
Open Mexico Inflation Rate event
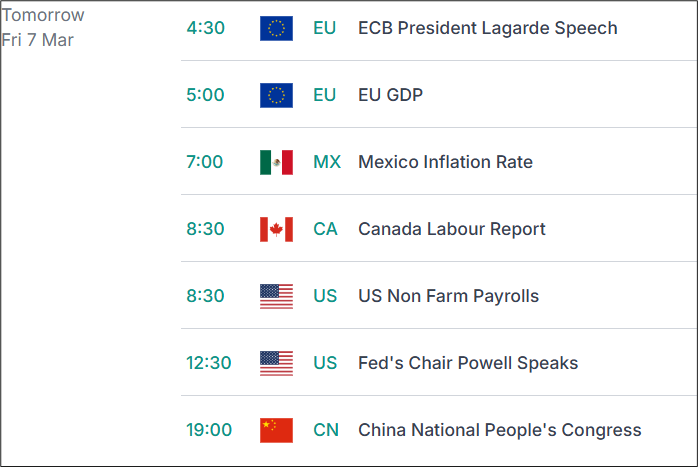click(x=445, y=162)
